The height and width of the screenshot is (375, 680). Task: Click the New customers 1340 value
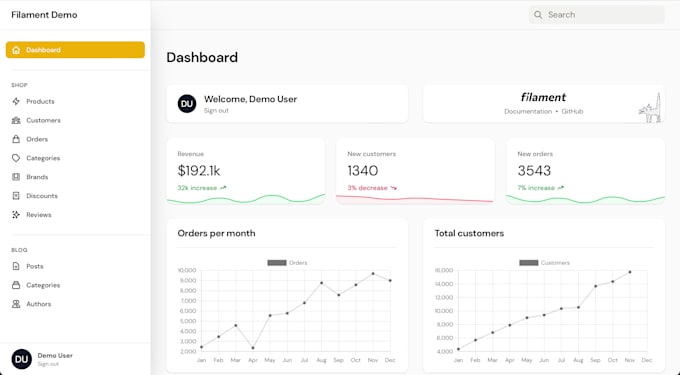coord(363,171)
